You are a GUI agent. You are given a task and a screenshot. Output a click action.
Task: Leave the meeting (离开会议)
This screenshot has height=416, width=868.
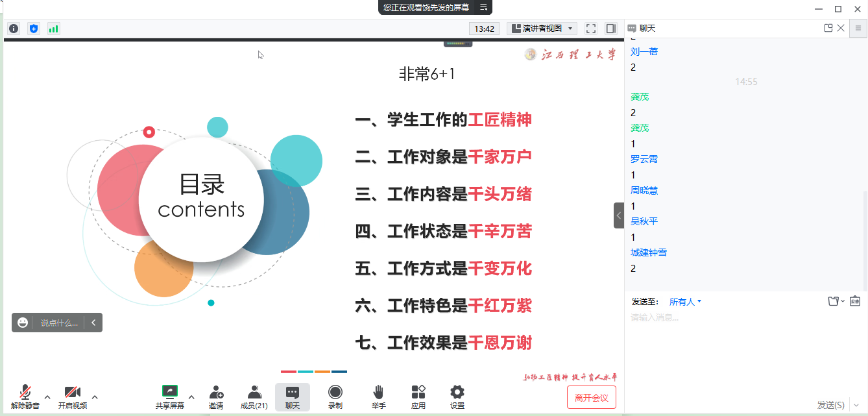click(x=592, y=397)
